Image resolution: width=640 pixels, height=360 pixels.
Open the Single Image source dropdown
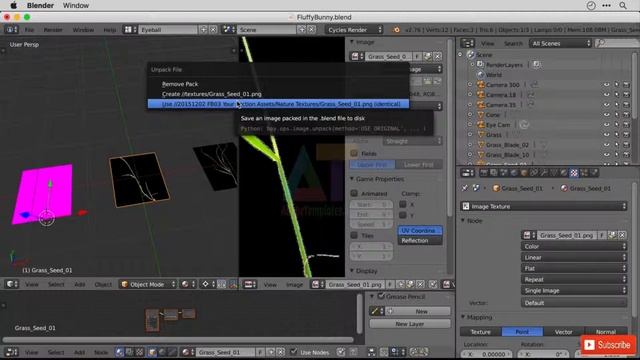tap(574, 291)
